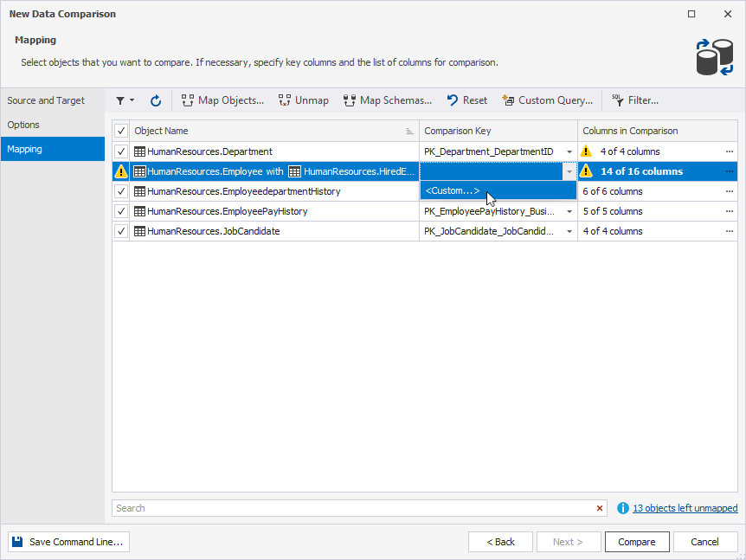
Task: Uncheck the select-all checkbox in the grid header
Action: (120, 130)
